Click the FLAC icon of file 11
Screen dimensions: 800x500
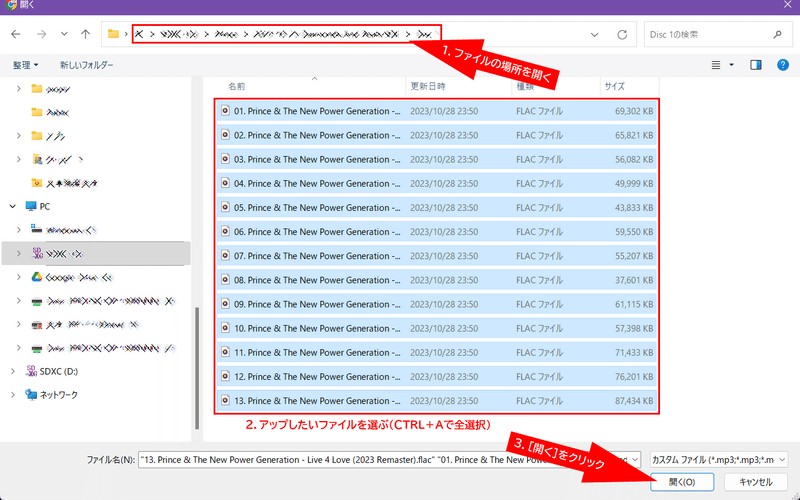tap(225, 352)
